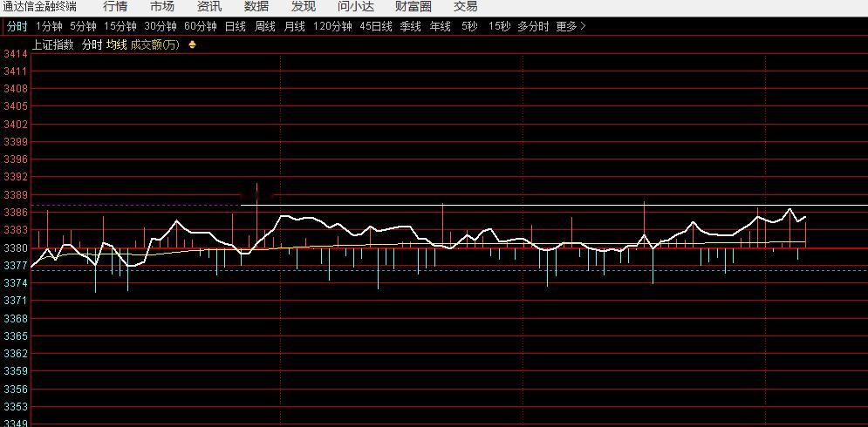Click the 3365 price axis label
868x427 pixels.
(14, 336)
